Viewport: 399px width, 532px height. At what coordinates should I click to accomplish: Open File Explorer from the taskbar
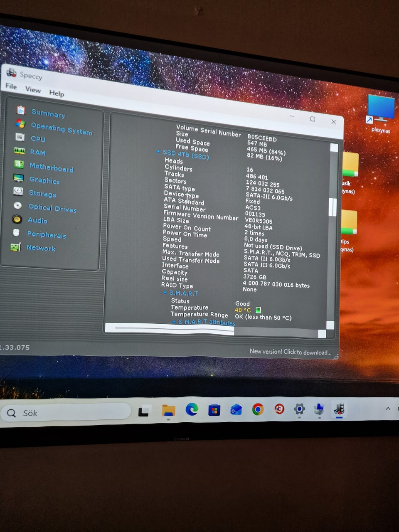(168, 411)
